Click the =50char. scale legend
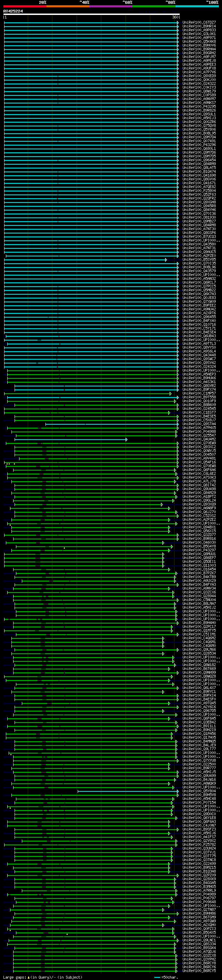 click(x=166, y=977)
